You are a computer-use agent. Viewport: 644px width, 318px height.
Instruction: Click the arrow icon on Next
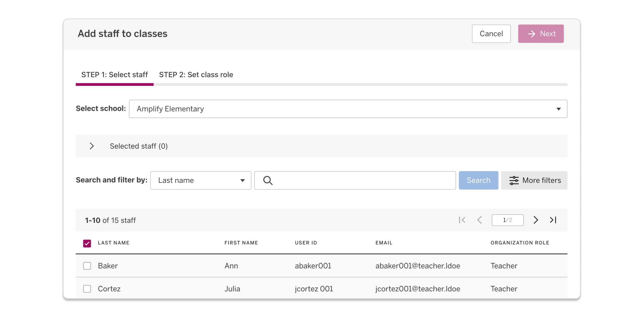tap(531, 34)
